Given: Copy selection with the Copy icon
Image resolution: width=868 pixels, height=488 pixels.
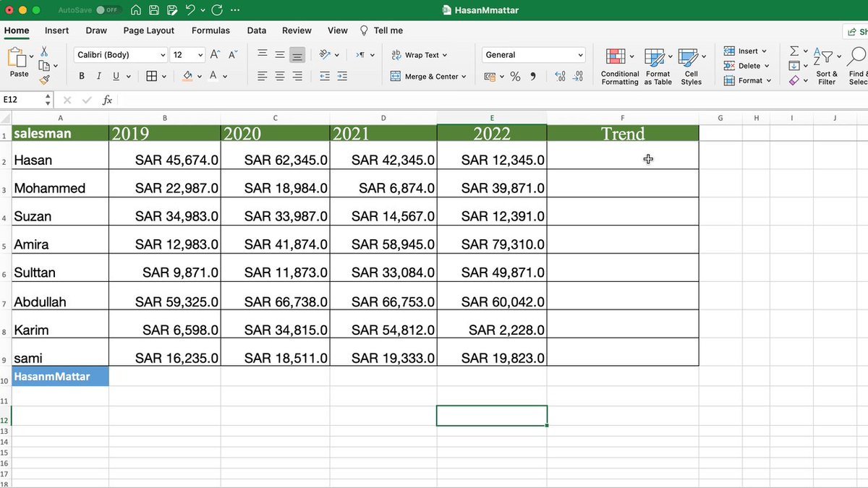Looking at the screenshot, I should pos(43,66).
